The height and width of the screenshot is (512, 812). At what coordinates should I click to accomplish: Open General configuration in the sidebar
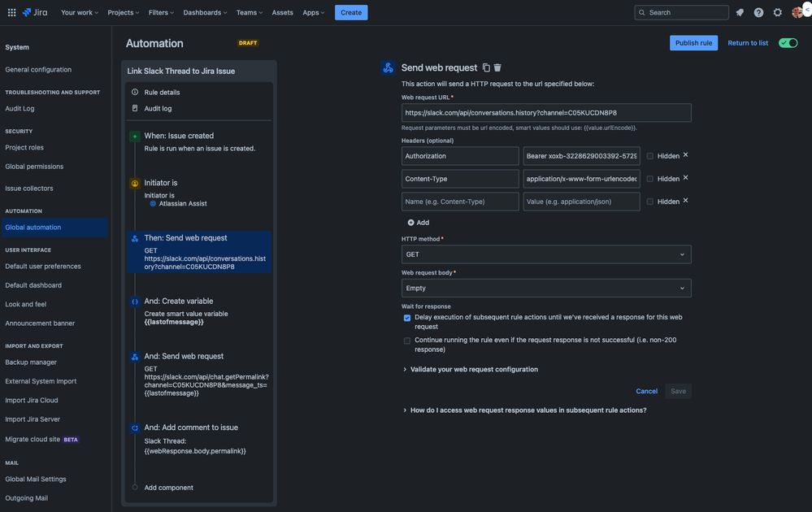click(x=38, y=69)
